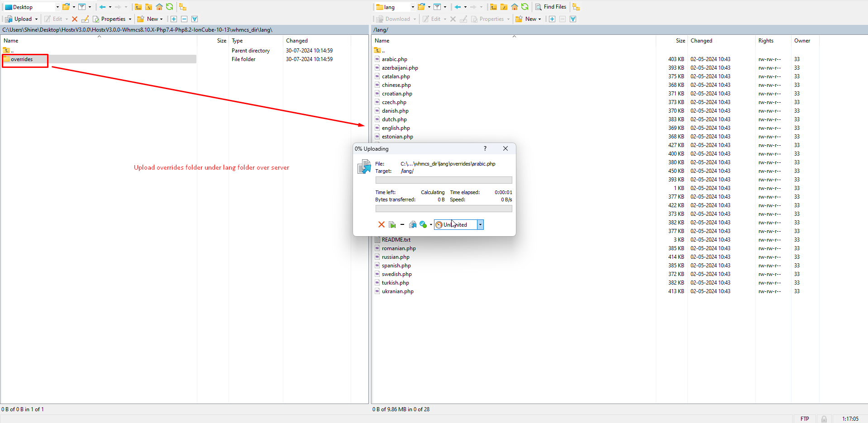Move the transfer to background queue
The height and width of the screenshot is (423, 868).
click(412, 225)
